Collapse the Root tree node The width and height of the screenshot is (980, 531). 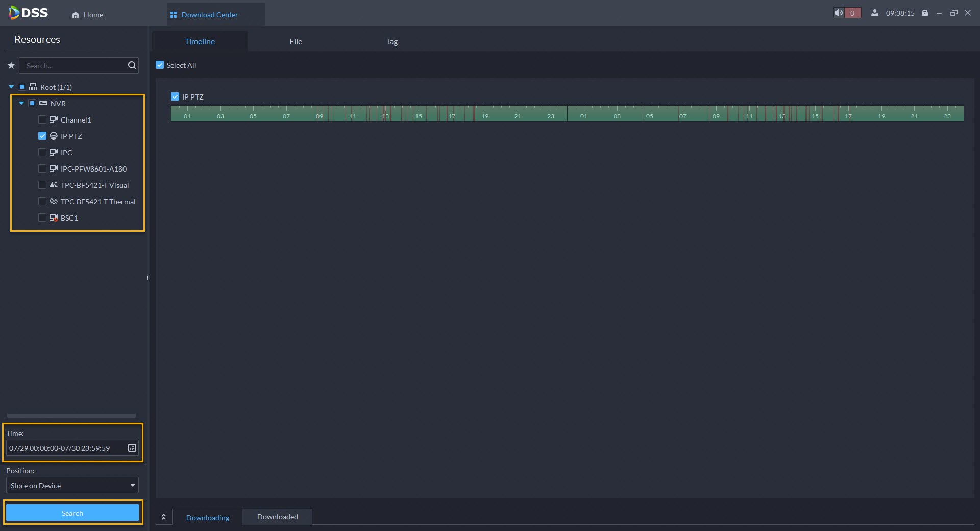coord(11,87)
